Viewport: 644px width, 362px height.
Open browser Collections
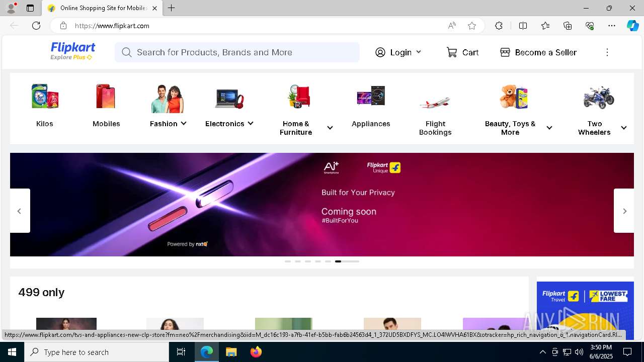[x=568, y=26]
